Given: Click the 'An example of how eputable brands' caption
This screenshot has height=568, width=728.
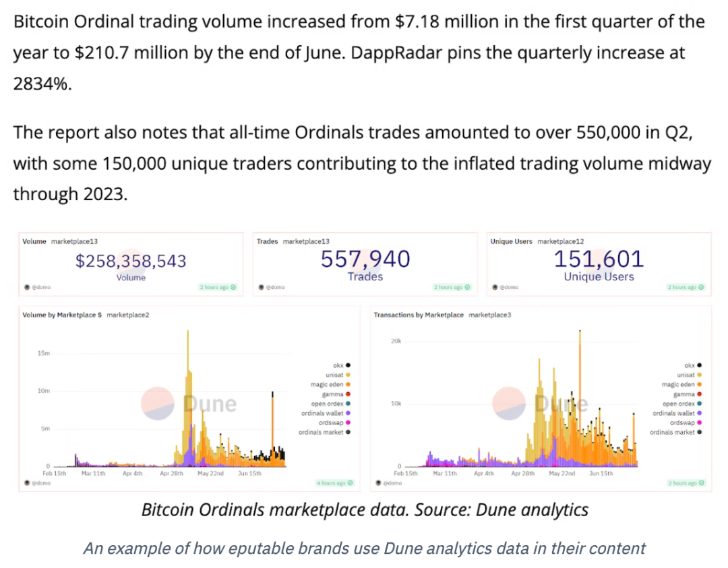Looking at the screenshot, I should (x=364, y=548).
